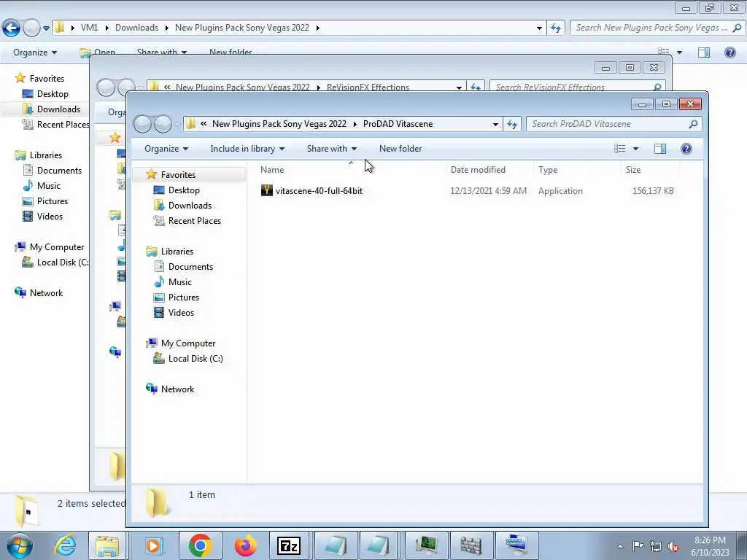Select Desktop in rear window favorites
This screenshot has width=747, height=560.
coord(53,94)
